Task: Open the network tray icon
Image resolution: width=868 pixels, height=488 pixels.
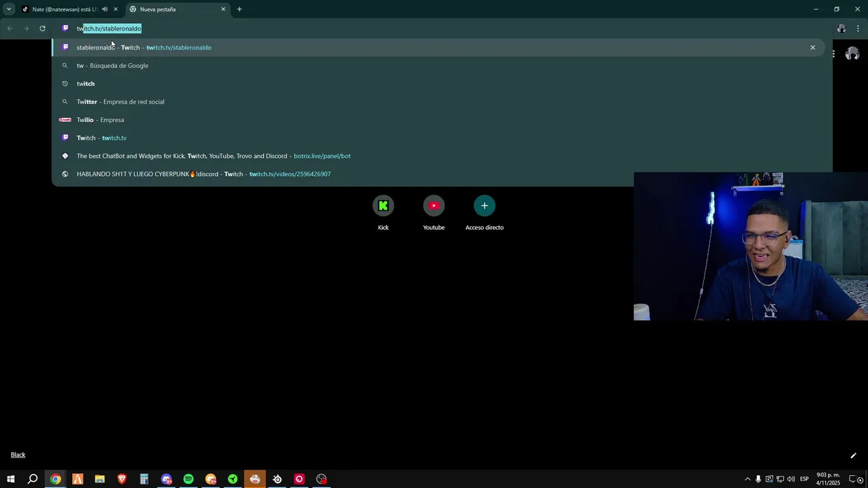Action: [780, 479]
